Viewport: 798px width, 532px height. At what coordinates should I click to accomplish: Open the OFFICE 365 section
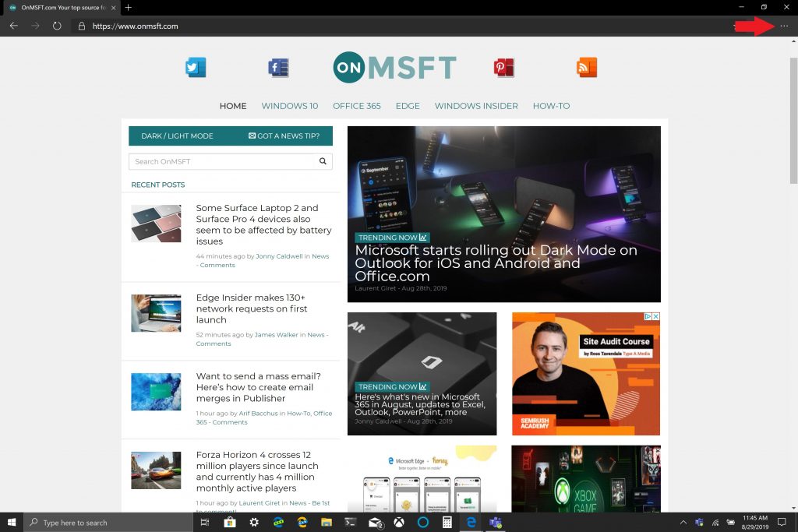pyautogui.click(x=357, y=106)
